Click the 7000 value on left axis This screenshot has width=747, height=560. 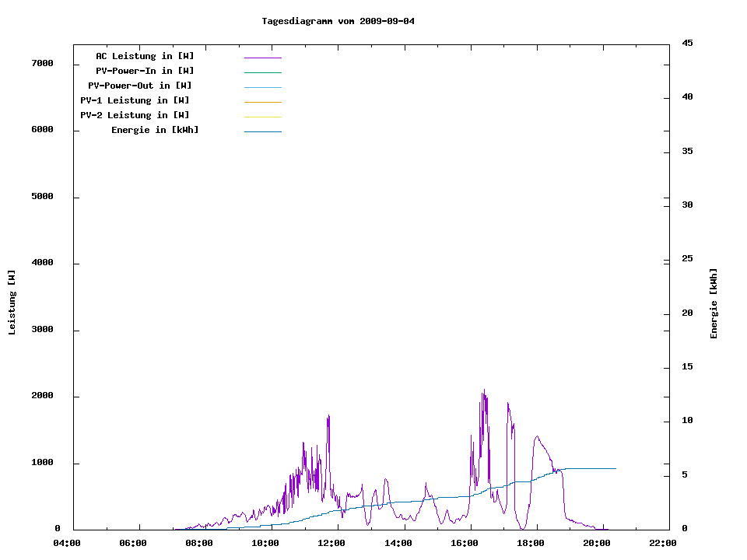[42, 63]
